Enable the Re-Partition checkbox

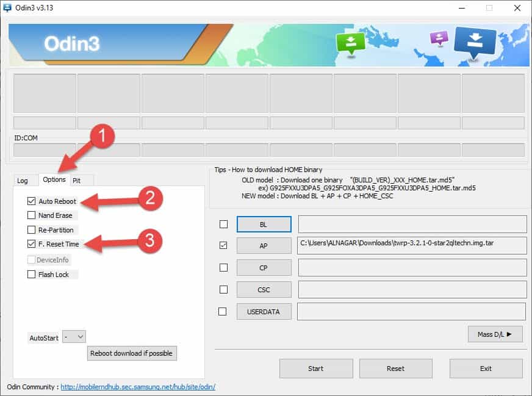31,229
